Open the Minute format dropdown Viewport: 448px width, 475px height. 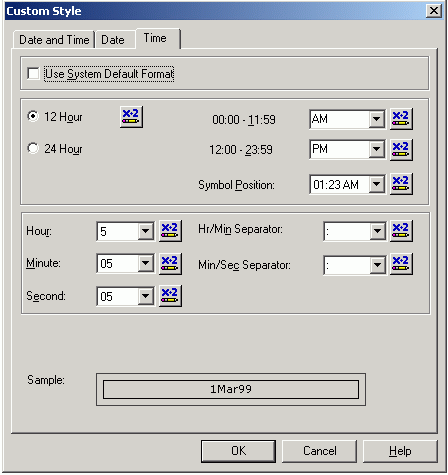click(x=146, y=263)
